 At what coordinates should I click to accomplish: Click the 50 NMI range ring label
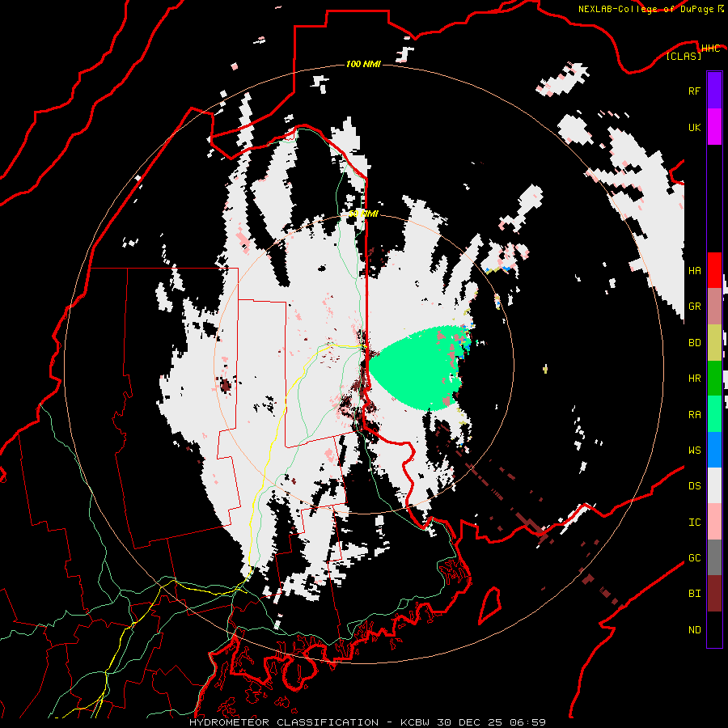[363, 214]
